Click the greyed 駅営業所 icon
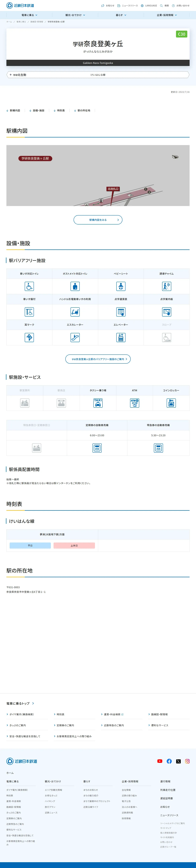 click(x=25, y=403)
